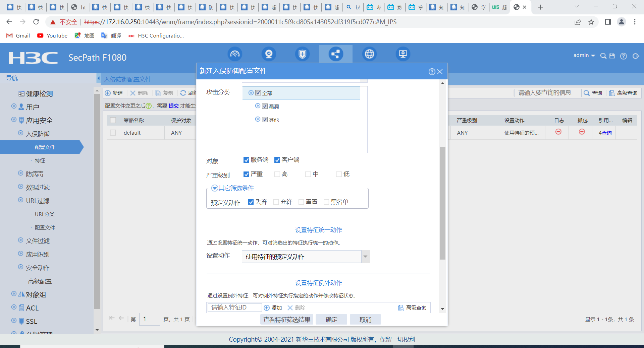Uncheck the 客户端 object checkbox
Image resolution: width=644 pixels, height=348 pixels.
click(x=277, y=160)
